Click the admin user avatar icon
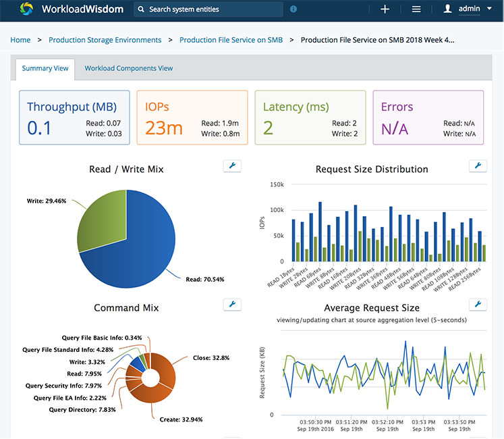Viewport: 504px width, 439px height. point(447,9)
